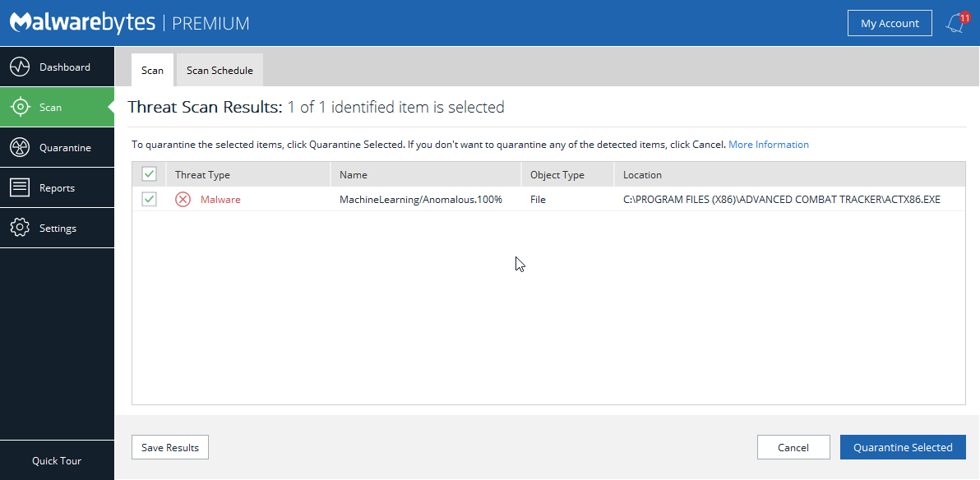980x480 pixels.
Task: Open Quarantine section in sidebar
Action: [x=57, y=147]
